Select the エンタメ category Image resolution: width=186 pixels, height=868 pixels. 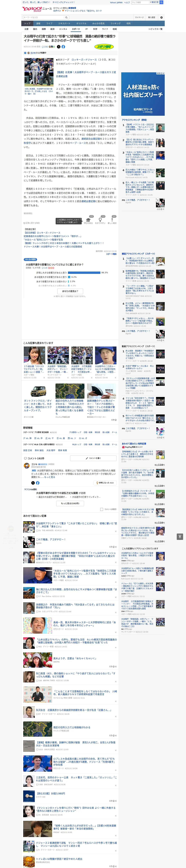coord(63,29)
